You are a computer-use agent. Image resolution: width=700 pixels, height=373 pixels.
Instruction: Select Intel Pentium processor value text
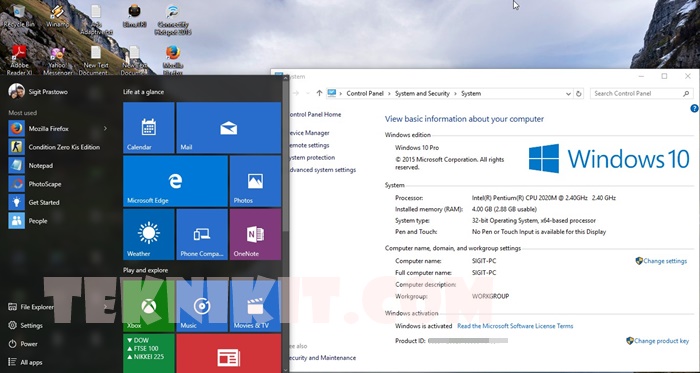pos(544,198)
